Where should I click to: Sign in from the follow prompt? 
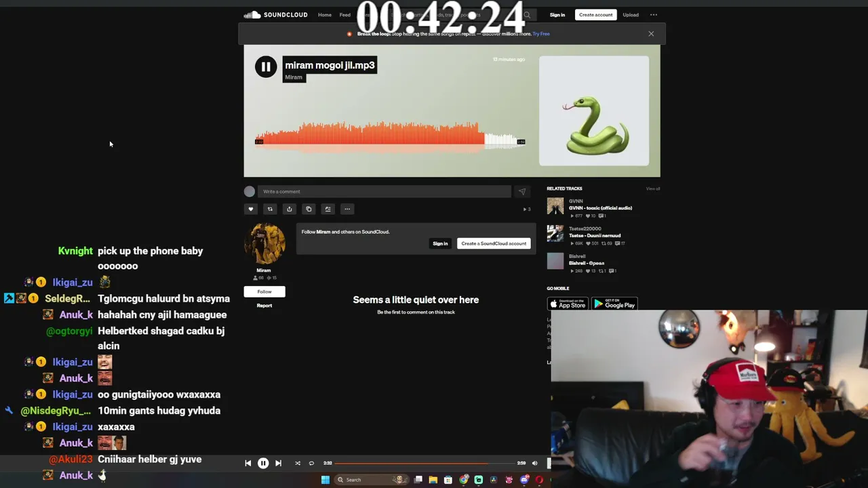coord(440,243)
